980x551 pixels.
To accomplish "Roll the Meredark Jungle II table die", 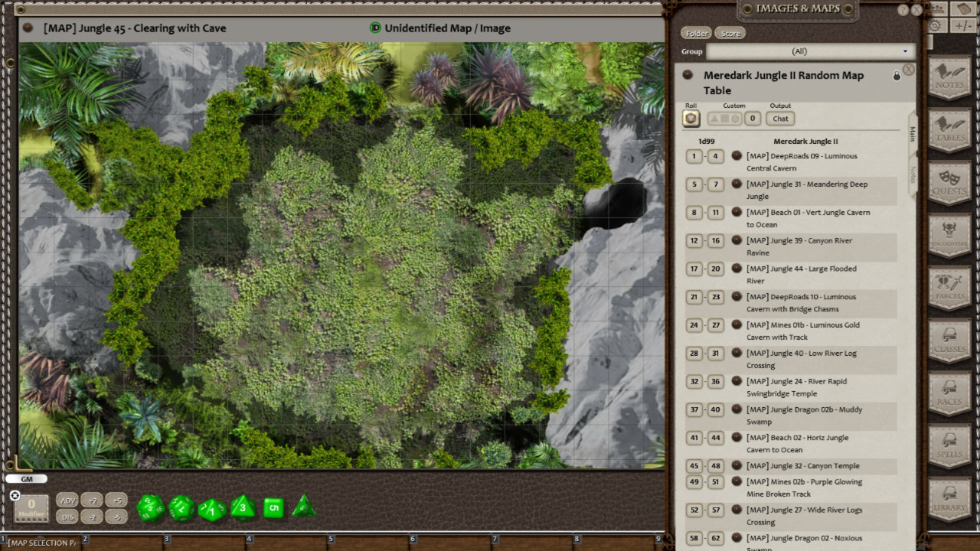I will (690, 118).
